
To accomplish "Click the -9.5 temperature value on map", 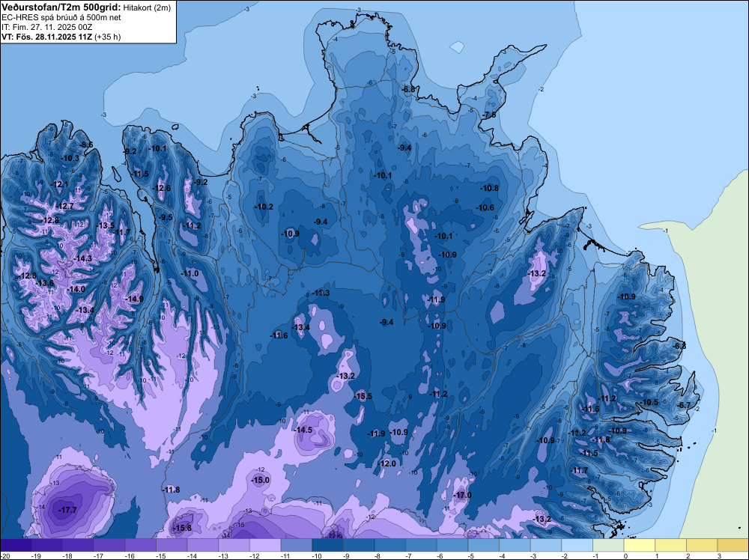I will coord(166,217).
